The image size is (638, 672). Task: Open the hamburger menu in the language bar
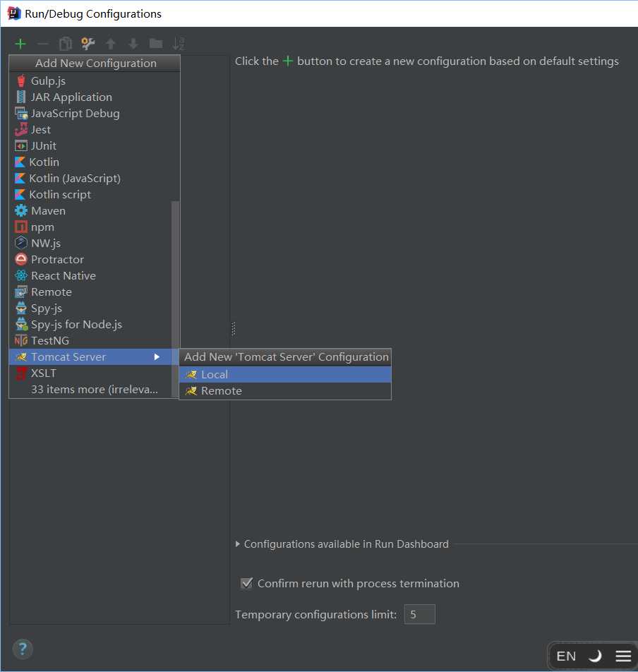[623, 656]
